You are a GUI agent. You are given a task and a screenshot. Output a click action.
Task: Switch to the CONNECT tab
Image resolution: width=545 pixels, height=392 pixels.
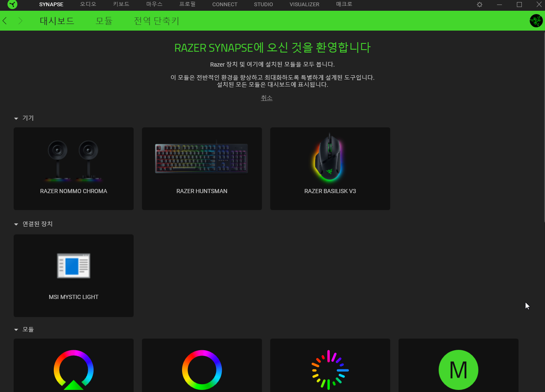pos(225,5)
